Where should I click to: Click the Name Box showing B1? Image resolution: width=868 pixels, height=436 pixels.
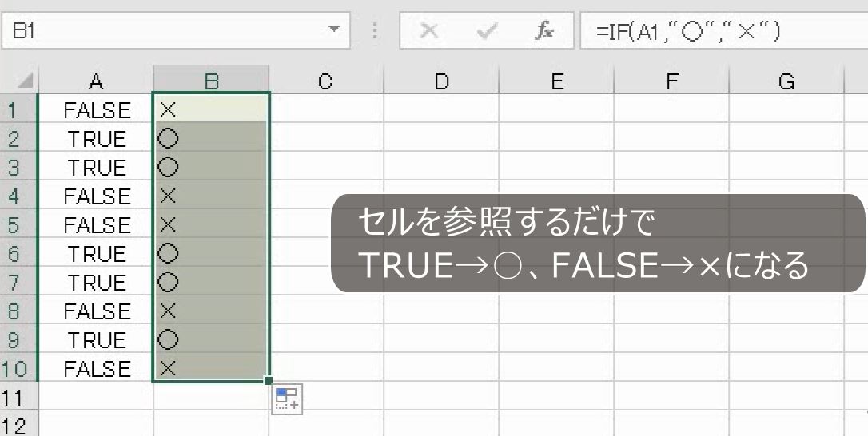[176, 30]
